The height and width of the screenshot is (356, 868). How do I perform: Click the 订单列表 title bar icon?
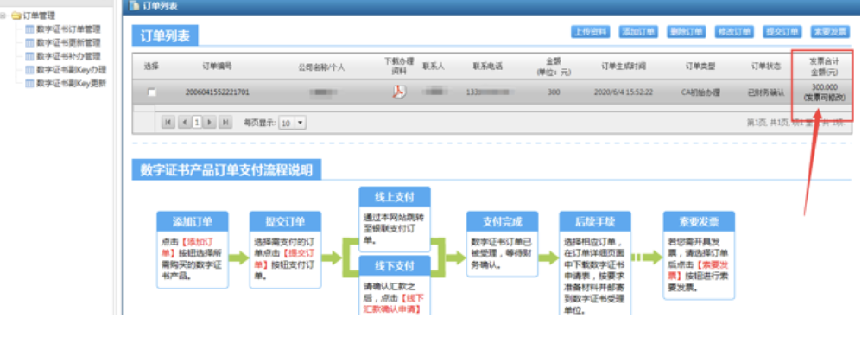coord(134,4)
